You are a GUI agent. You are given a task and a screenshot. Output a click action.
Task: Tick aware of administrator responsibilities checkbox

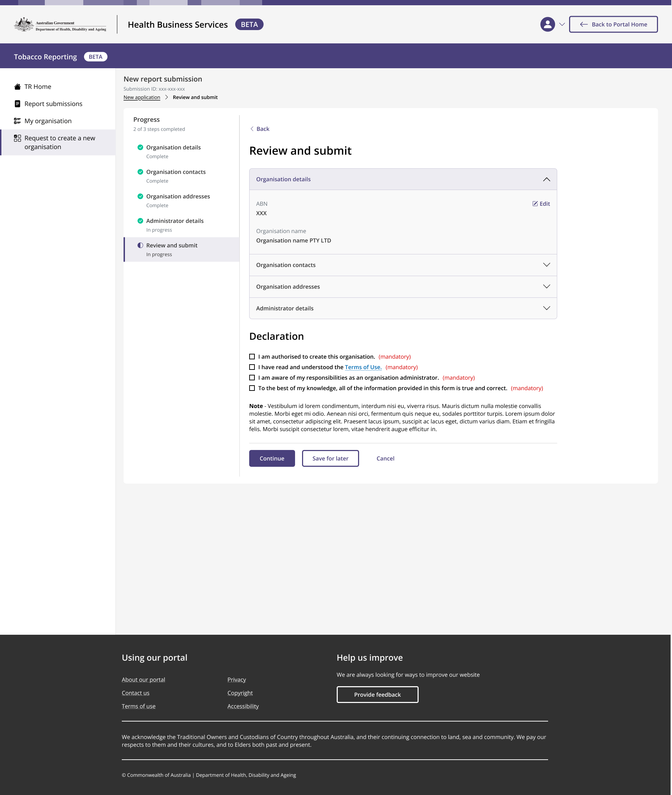click(252, 378)
